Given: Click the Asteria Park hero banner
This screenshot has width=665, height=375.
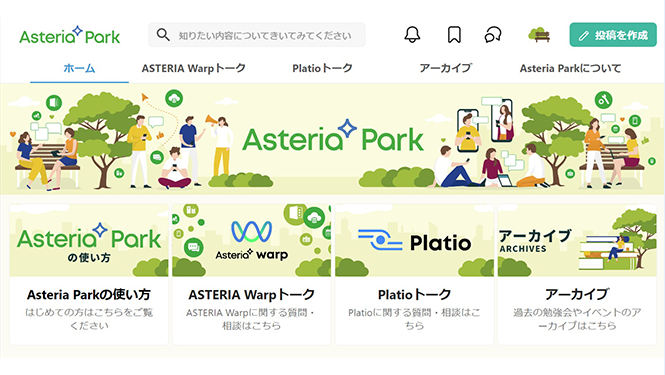Looking at the screenshot, I should coord(332,139).
